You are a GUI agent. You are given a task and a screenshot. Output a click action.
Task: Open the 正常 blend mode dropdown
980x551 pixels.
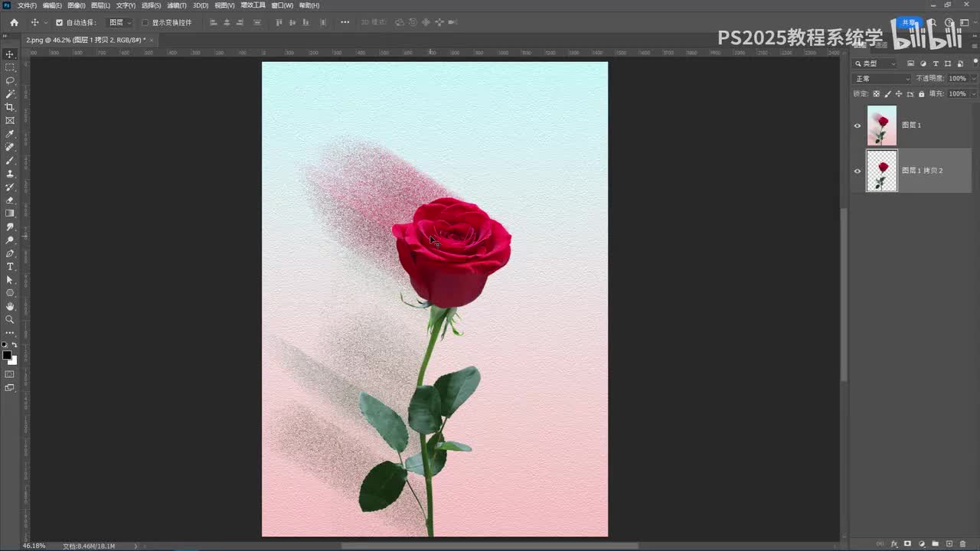pyautogui.click(x=883, y=79)
